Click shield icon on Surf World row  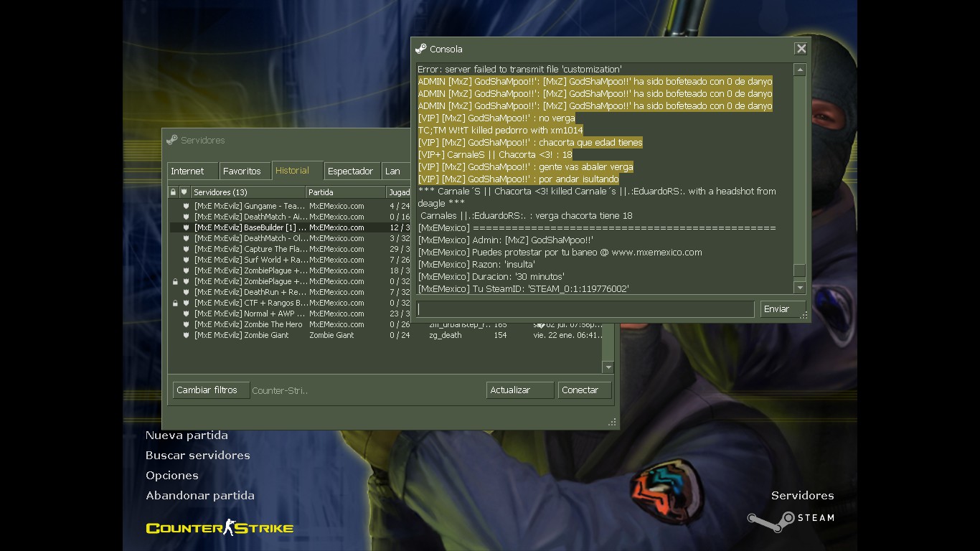(186, 260)
